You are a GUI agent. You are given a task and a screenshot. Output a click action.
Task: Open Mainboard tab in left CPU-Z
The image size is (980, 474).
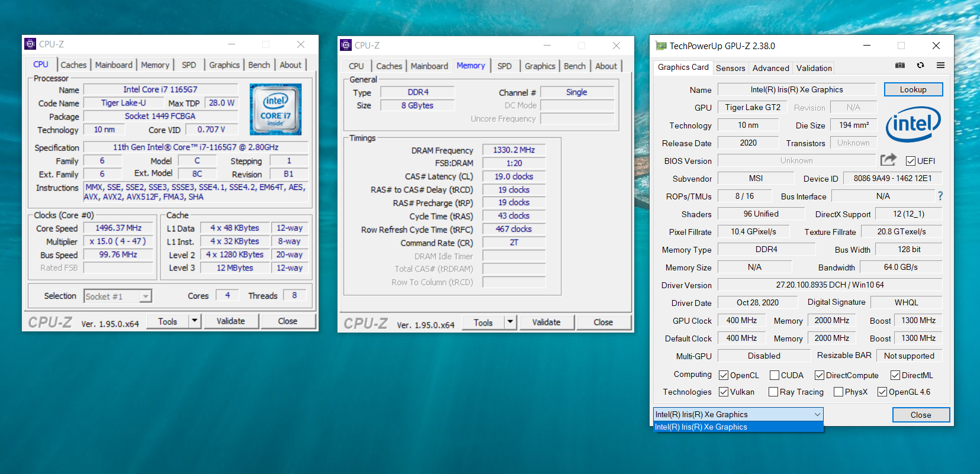pyautogui.click(x=114, y=65)
